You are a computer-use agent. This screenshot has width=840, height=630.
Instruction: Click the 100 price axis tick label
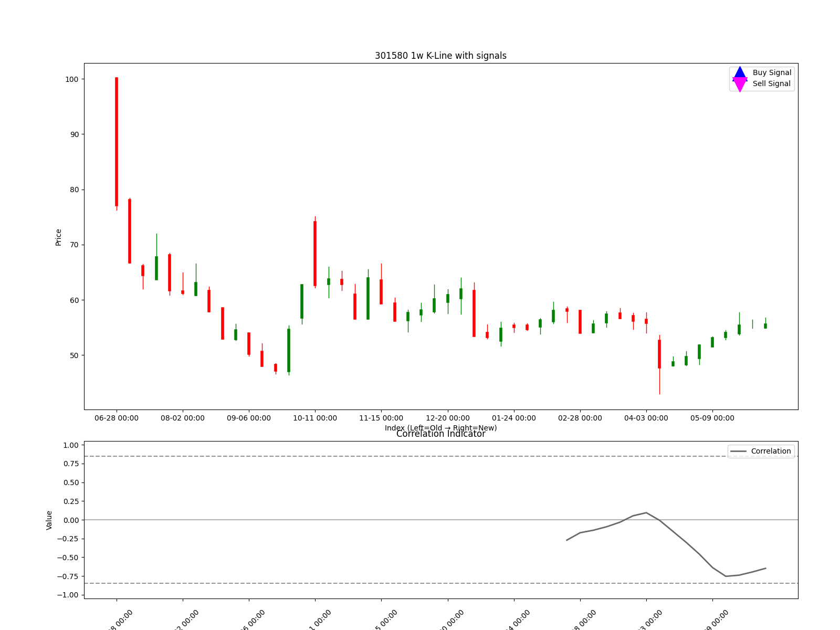(72, 79)
